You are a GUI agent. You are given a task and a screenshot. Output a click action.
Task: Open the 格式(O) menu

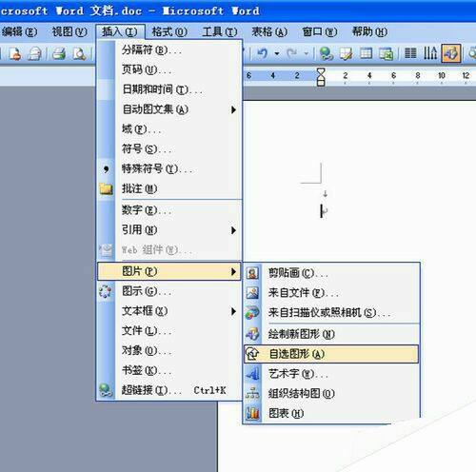[x=169, y=31]
